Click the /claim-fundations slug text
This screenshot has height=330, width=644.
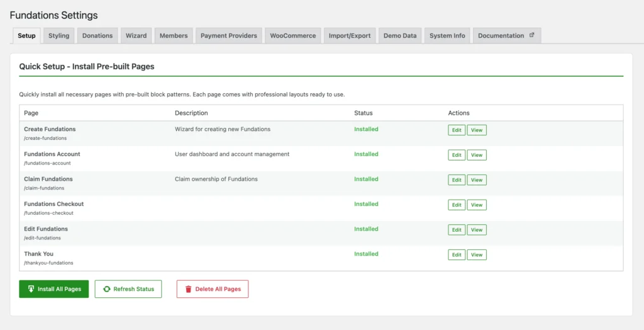[x=44, y=188]
